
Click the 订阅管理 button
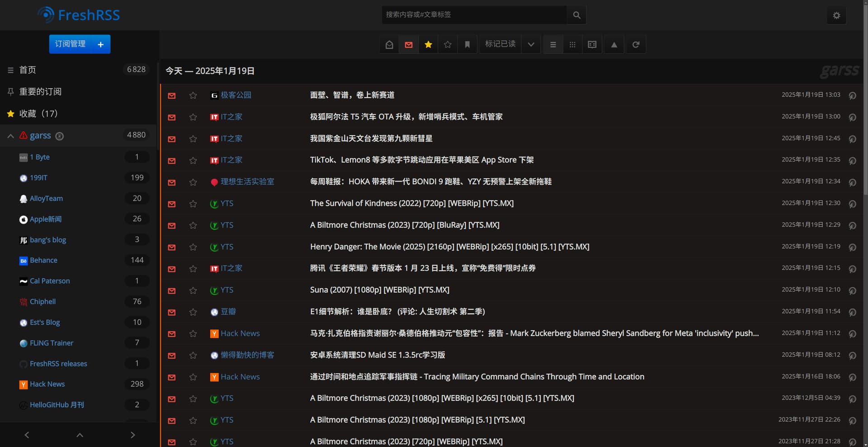[70, 44]
